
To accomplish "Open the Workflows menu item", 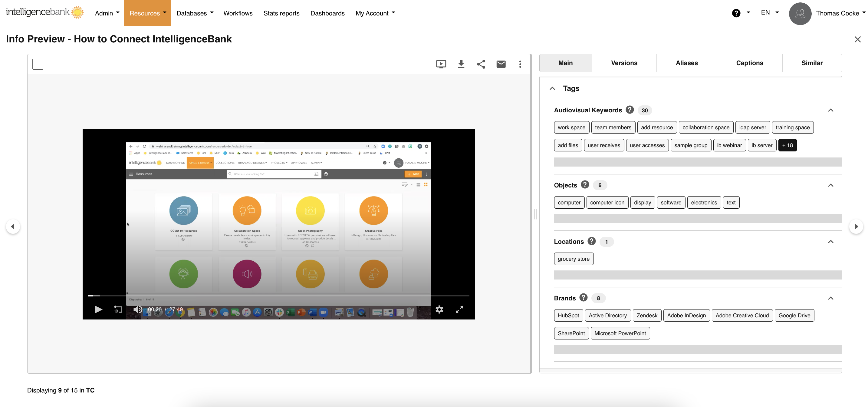I will [x=238, y=13].
